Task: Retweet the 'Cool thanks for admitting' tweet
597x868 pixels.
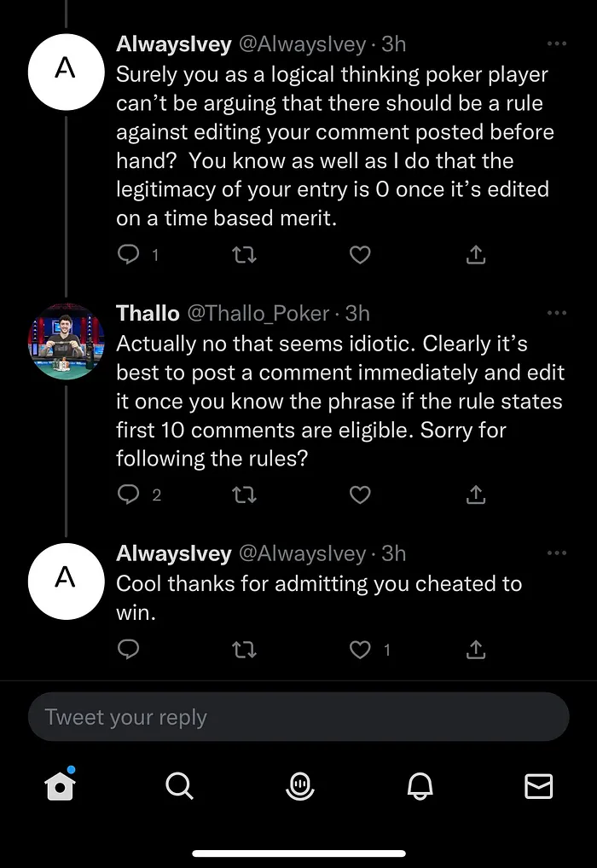Action: click(x=245, y=650)
